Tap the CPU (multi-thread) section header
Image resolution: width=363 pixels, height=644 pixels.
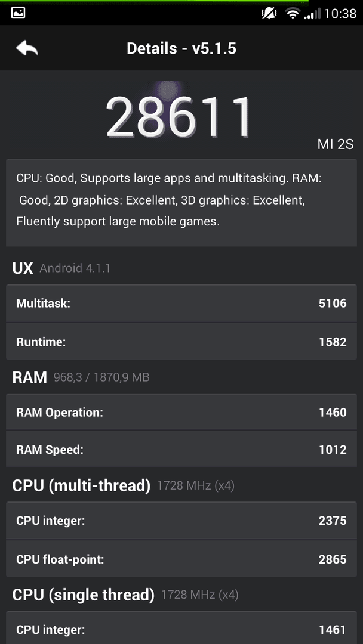click(124, 485)
